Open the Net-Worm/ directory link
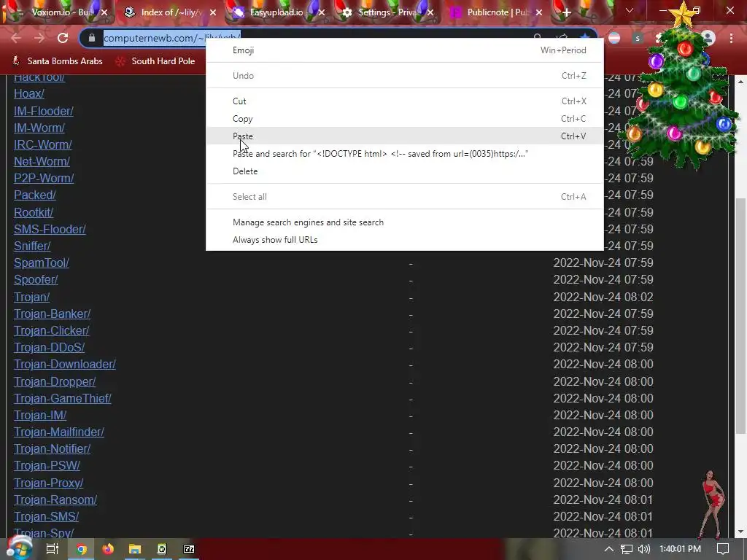 42,161
